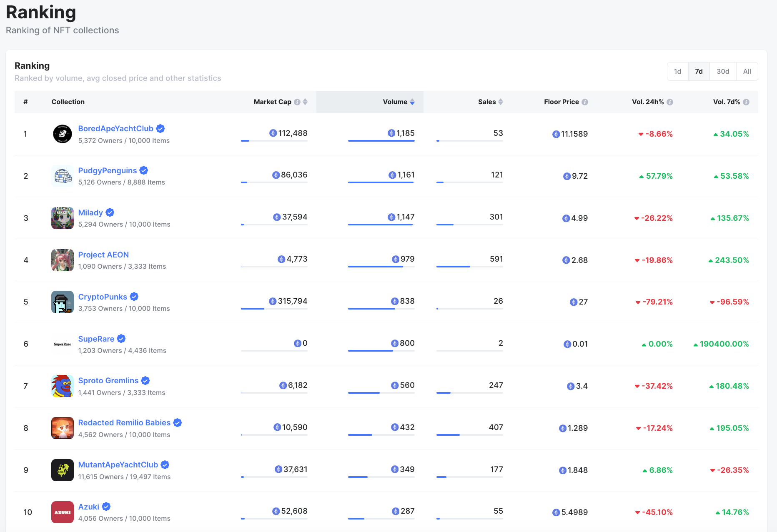Select the All time range
The image size is (777, 532).
747,72
